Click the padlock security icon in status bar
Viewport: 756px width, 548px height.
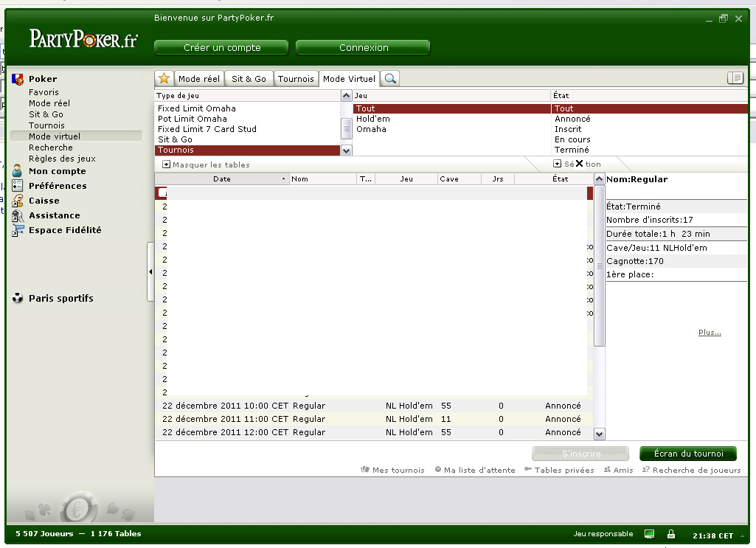[670, 534]
